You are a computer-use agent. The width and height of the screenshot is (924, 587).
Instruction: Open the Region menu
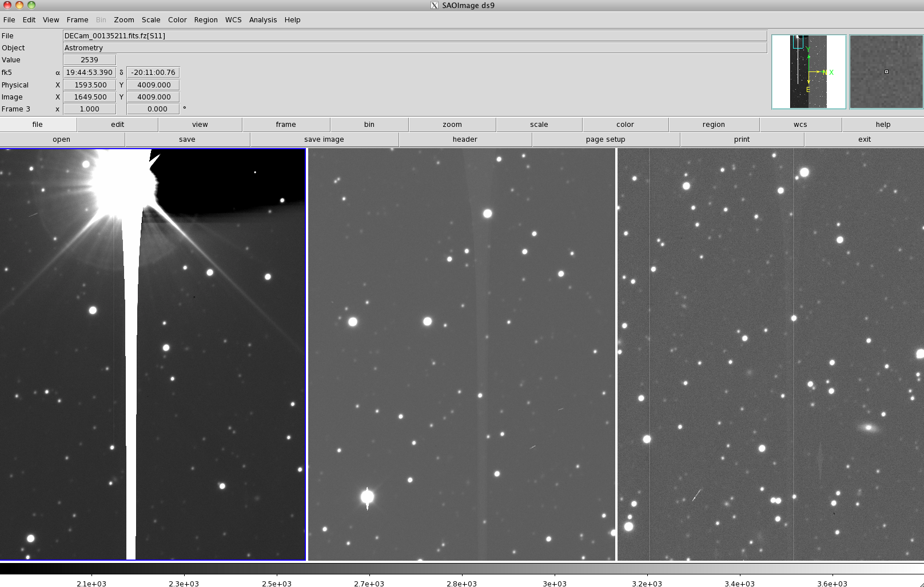pos(205,19)
